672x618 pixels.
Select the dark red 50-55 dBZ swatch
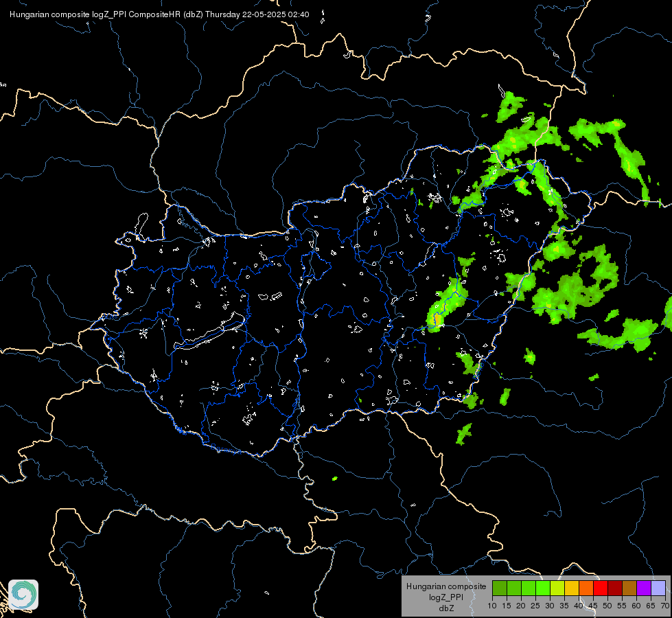pyautogui.click(x=615, y=588)
